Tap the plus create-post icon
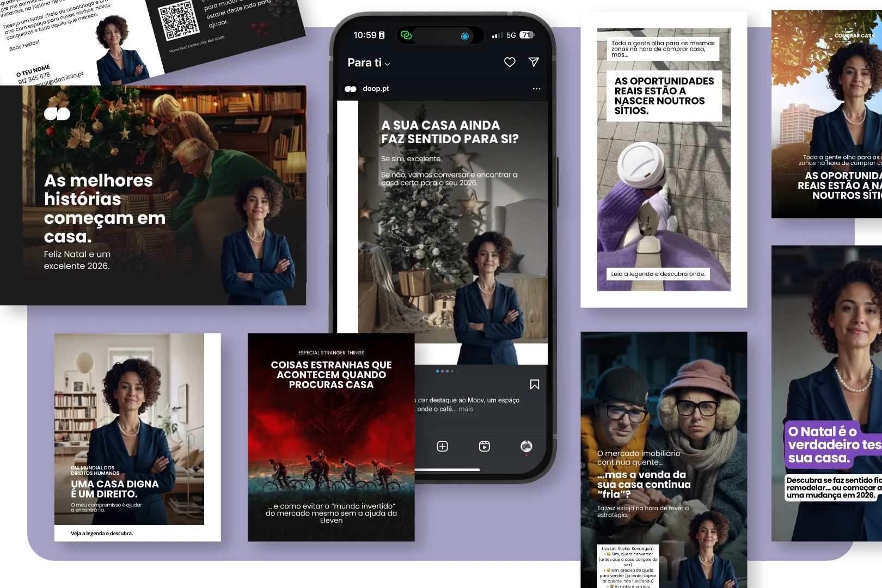The height and width of the screenshot is (588, 882). (443, 446)
